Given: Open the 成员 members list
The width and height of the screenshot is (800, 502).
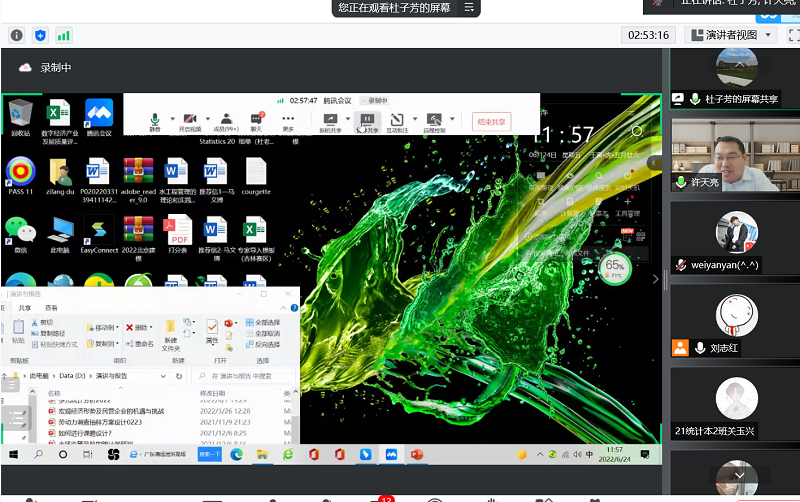Looking at the screenshot, I should [226, 122].
